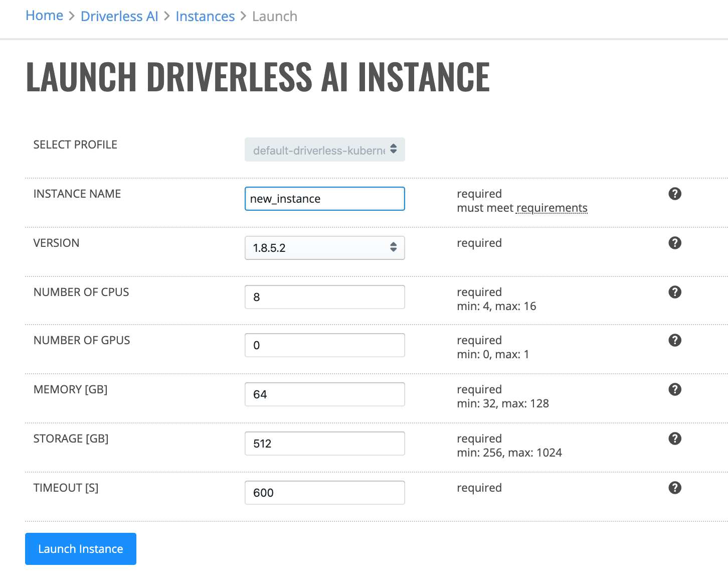Click the Launch Instance button

coord(81,549)
